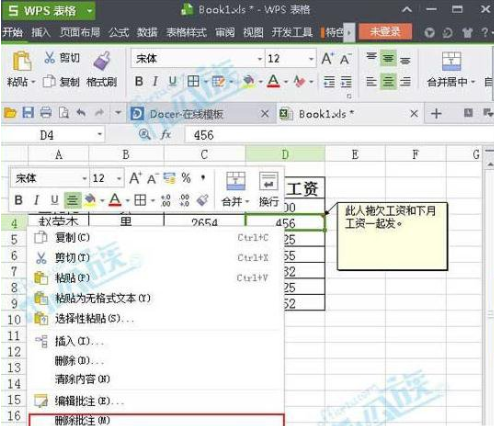Choose Paste (粘贴) in the context menu
Viewport: 494px width, 426px height.
click(156, 278)
